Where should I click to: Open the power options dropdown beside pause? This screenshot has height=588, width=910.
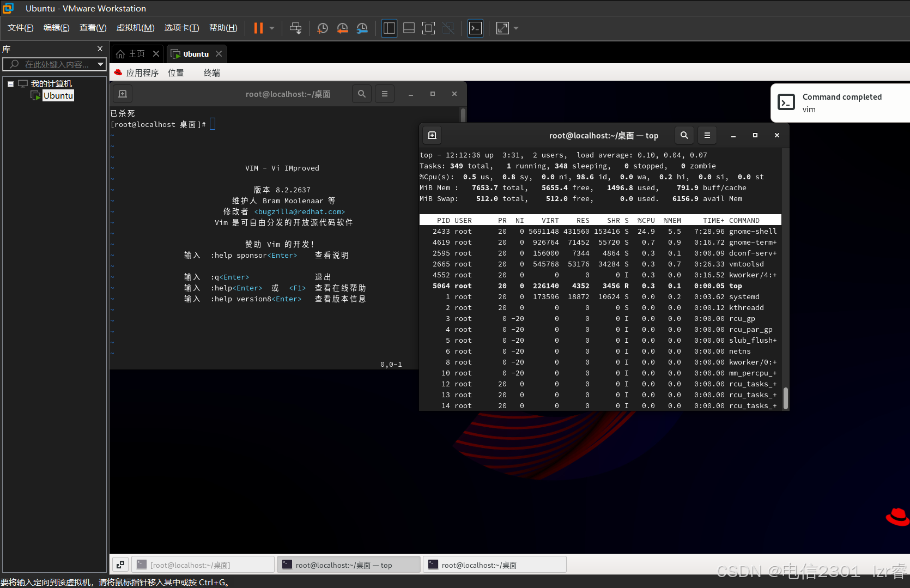tap(272, 28)
